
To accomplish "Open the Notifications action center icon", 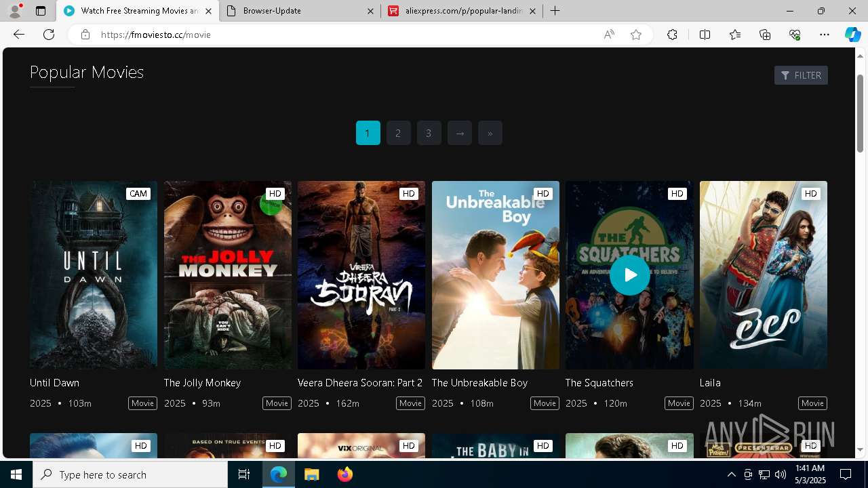I will (x=846, y=474).
